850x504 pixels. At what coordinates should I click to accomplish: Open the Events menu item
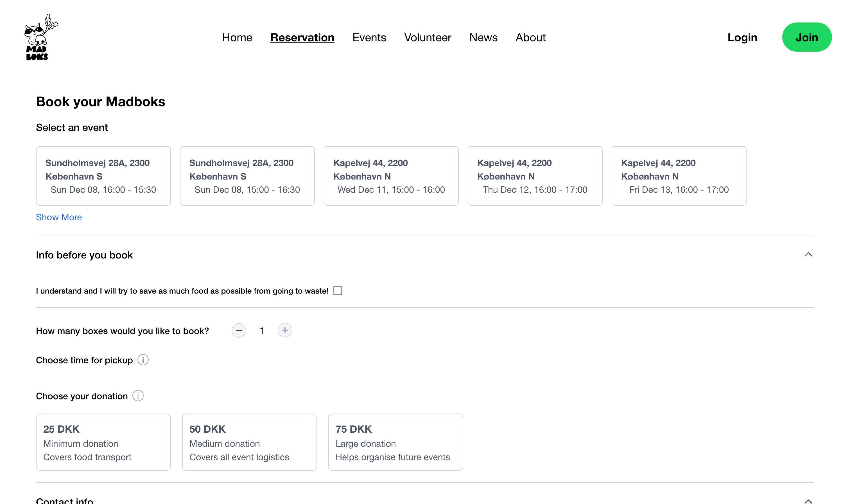point(369,37)
